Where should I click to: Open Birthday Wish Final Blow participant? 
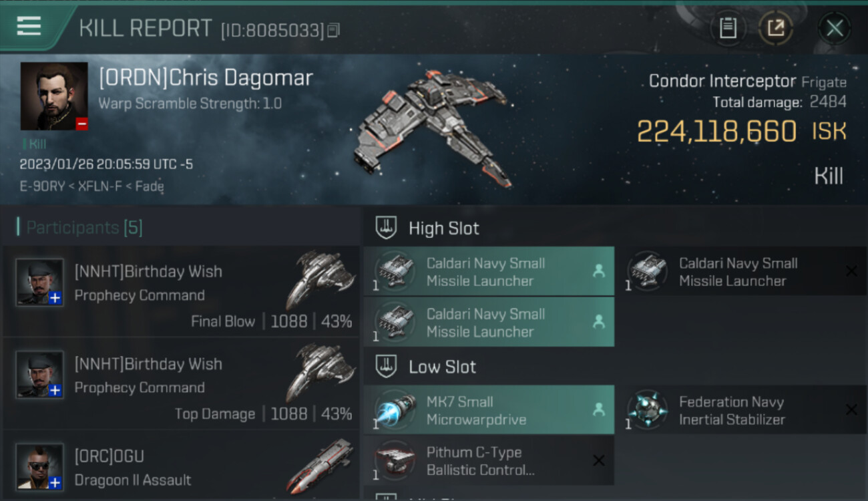point(181,291)
